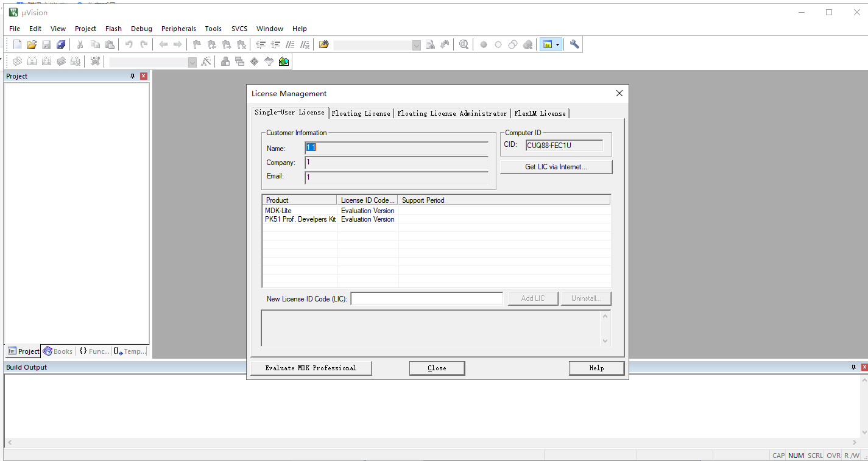This screenshot has width=868, height=461.
Task: Click the Support Period column header
Action: tap(504, 200)
